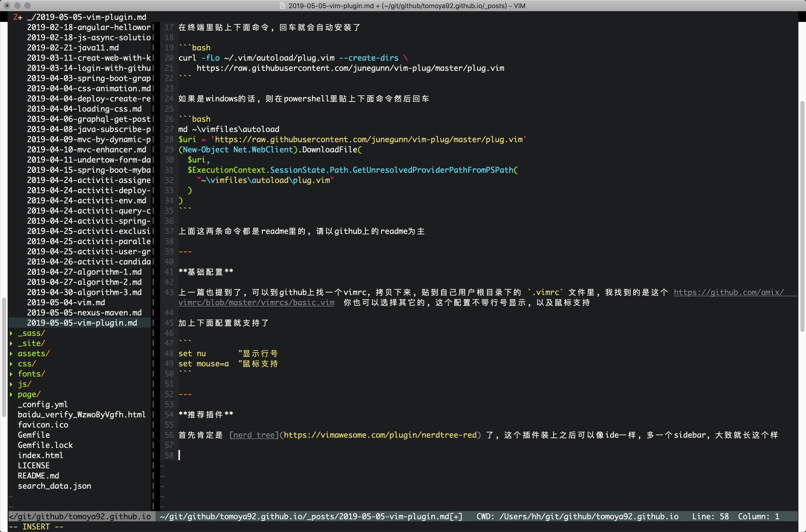The width and height of the screenshot is (806, 532).
Task: Click 'set mouse=a' on line 49
Action: (204, 364)
